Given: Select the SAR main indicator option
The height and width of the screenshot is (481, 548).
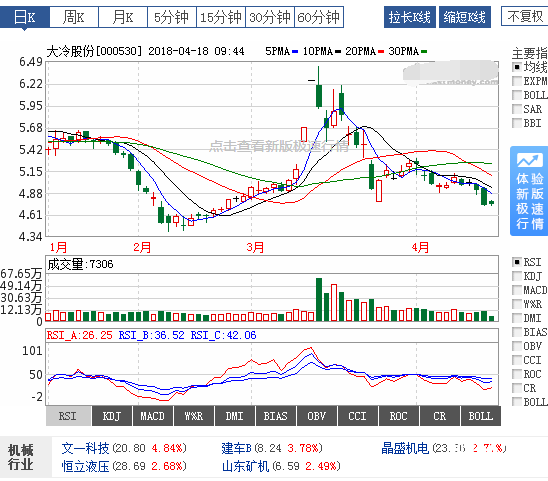Looking at the screenshot, I should click(x=517, y=109).
